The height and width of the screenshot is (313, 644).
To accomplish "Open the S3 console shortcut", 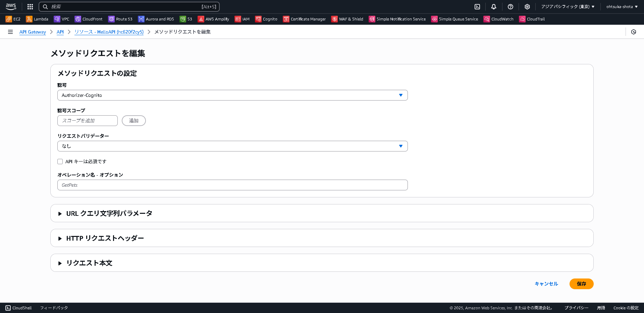I will tap(185, 19).
